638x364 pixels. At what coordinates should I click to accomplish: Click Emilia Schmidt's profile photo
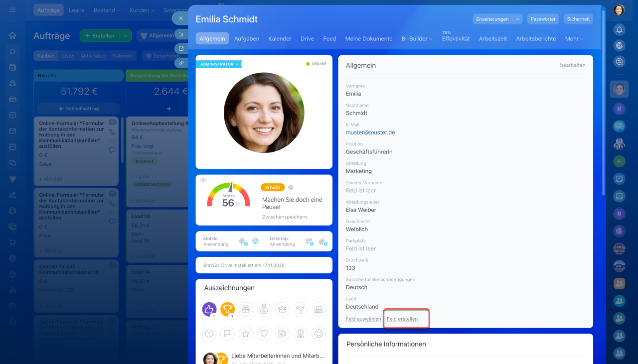pyautogui.click(x=264, y=113)
